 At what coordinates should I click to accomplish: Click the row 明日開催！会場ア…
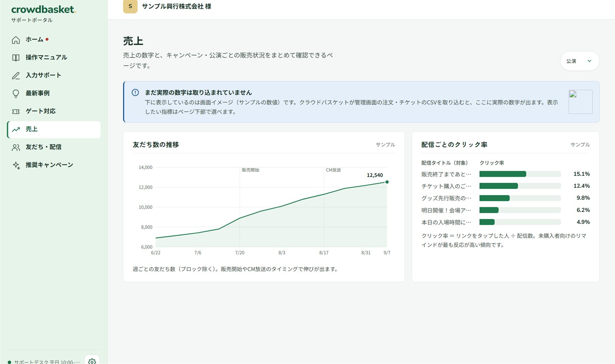505,210
